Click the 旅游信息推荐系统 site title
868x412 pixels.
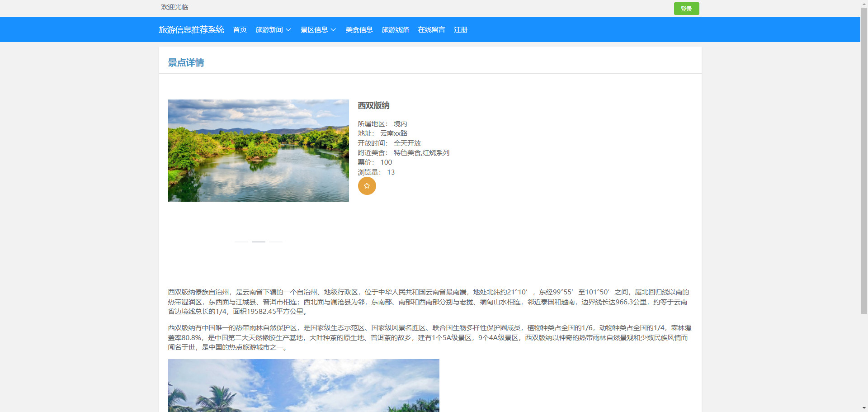191,30
